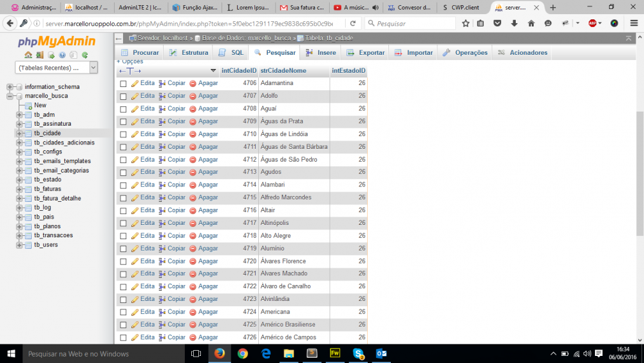Click the phpMyAdmin home icon
This screenshot has height=363, width=644.
pyautogui.click(x=28, y=55)
